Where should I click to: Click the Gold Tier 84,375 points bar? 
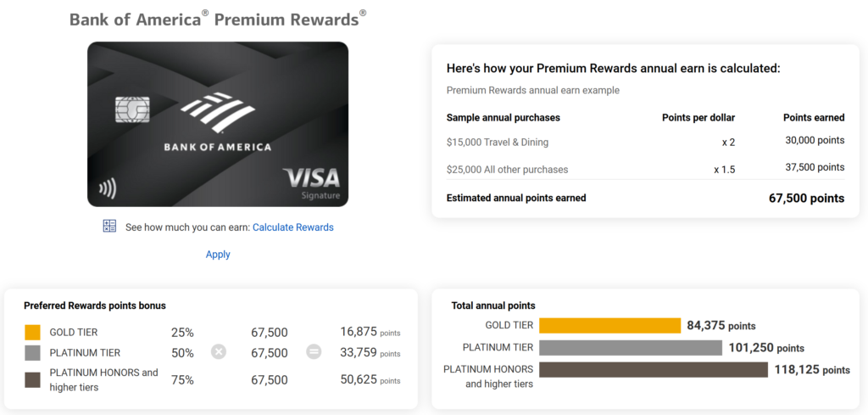click(x=609, y=325)
